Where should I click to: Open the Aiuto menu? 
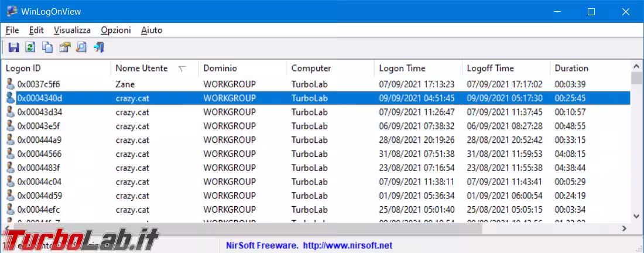(x=152, y=30)
